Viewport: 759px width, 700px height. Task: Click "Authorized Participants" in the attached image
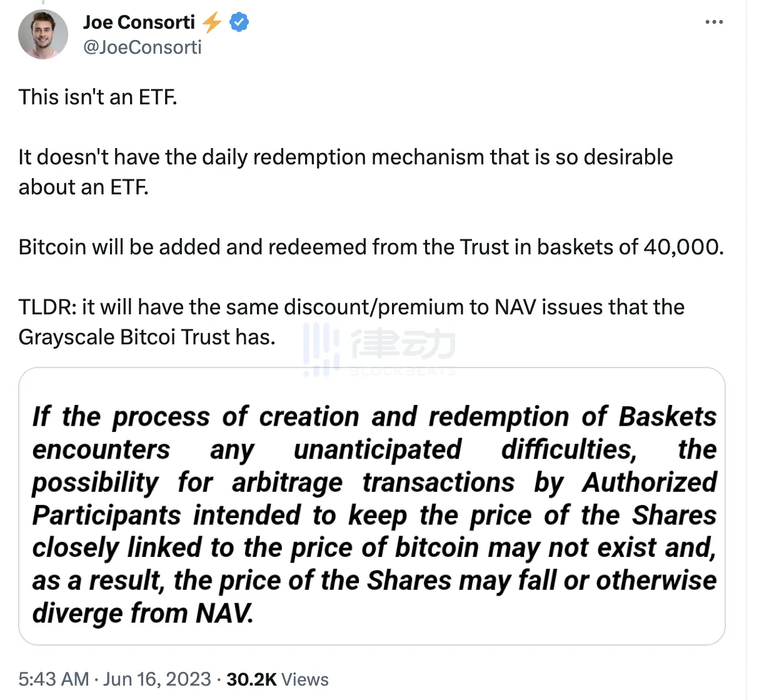(x=374, y=499)
